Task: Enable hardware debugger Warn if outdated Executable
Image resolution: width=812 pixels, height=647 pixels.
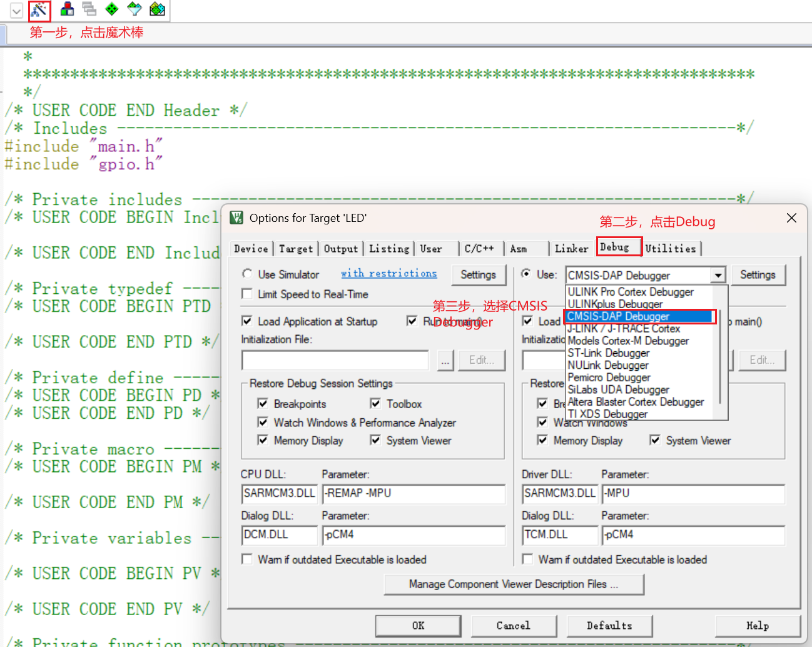Action: (528, 559)
